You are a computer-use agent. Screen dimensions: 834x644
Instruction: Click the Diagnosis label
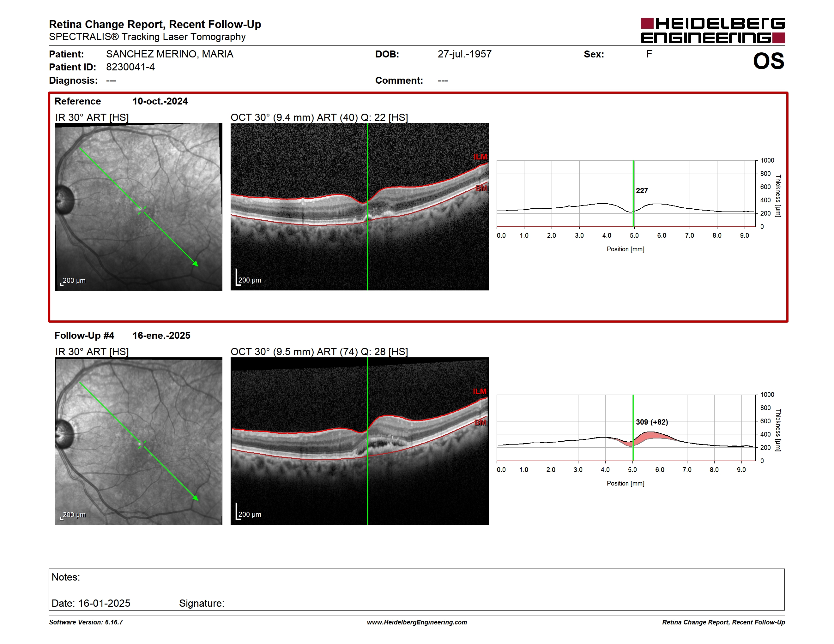click(x=73, y=80)
